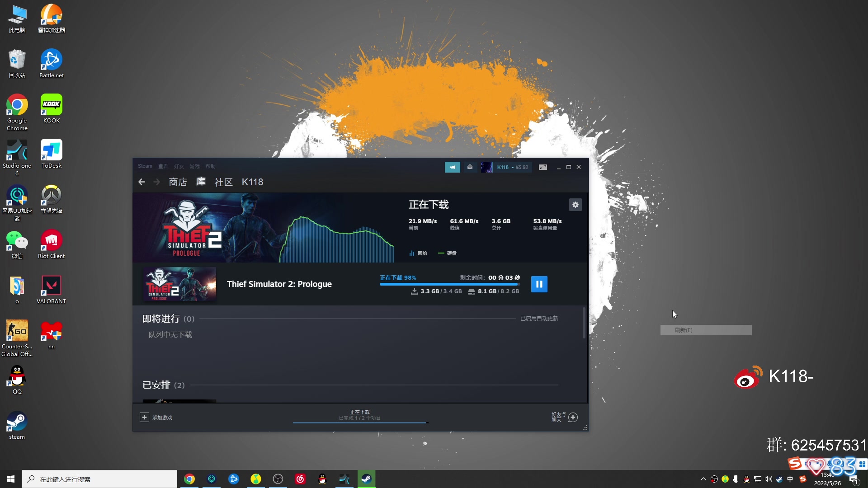
Task: Select QQ desktop icon
Action: pos(17,380)
